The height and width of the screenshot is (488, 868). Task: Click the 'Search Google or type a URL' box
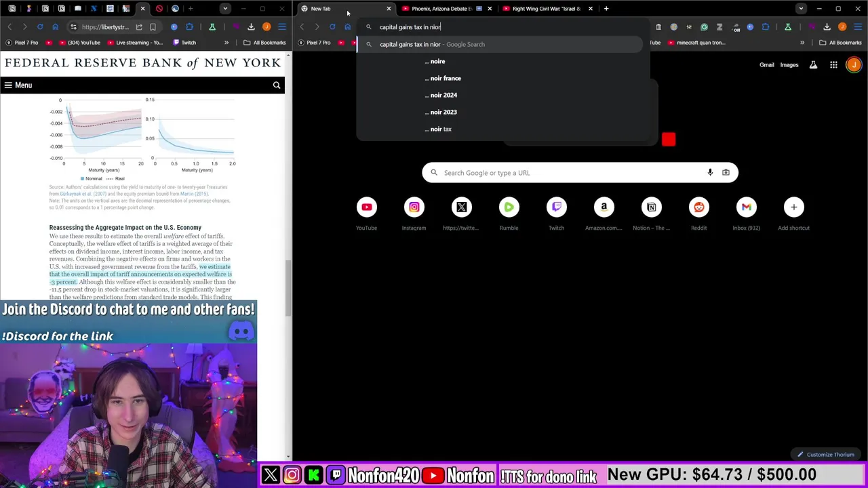click(x=580, y=173)
